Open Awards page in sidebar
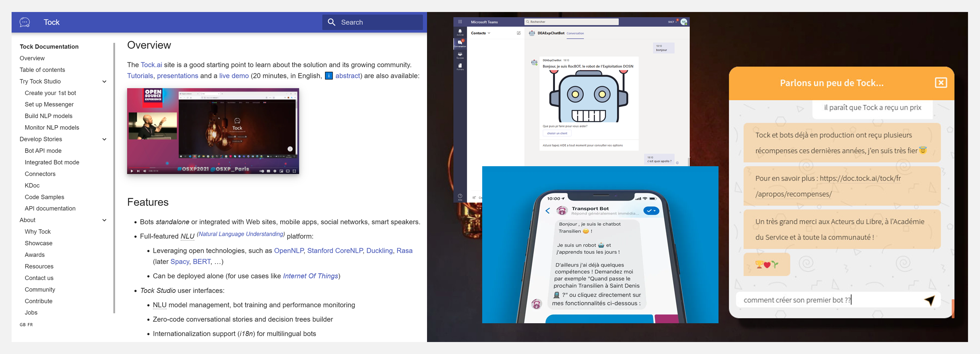The image size is (980, 354). [x=35, y=255]
